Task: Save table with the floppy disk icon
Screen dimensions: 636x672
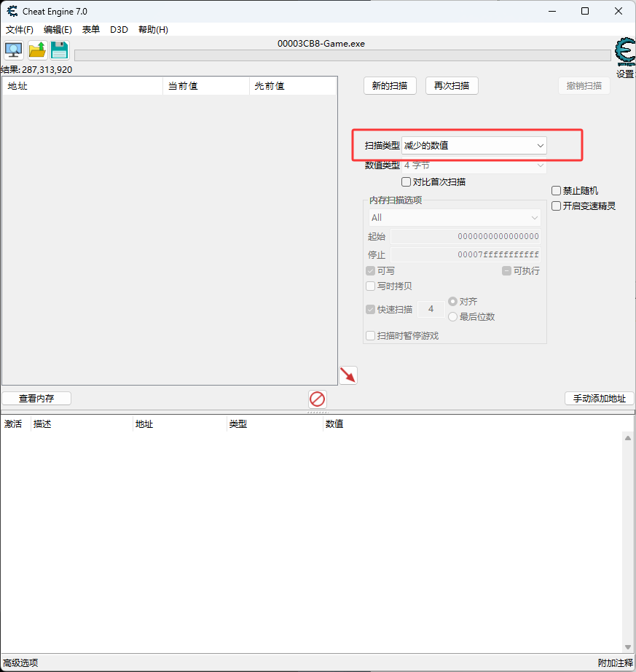Action: [x=60, y=50]
